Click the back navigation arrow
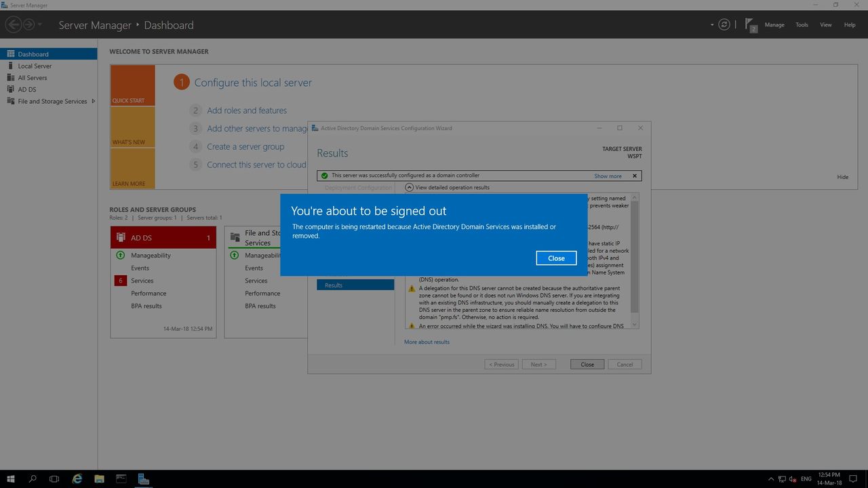 pyautogui.click(x=14, y=24)
